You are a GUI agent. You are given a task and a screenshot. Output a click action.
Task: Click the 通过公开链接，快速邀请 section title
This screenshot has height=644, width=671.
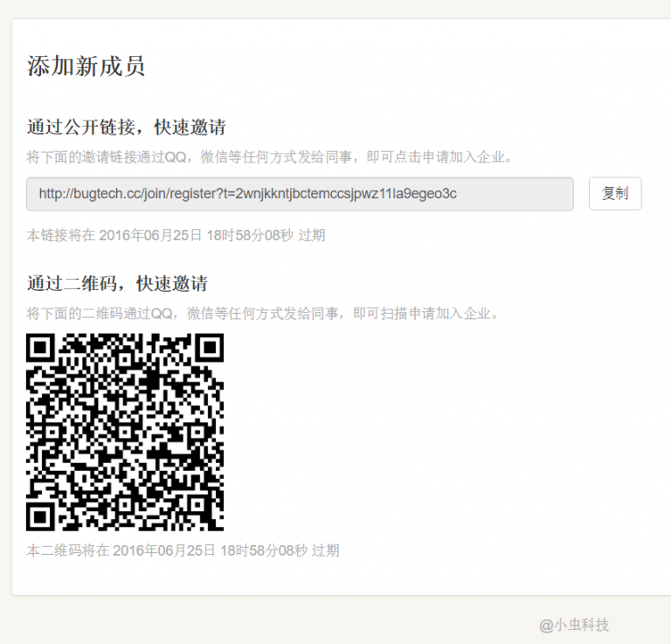pyautogui.click(x=127, y=128)
